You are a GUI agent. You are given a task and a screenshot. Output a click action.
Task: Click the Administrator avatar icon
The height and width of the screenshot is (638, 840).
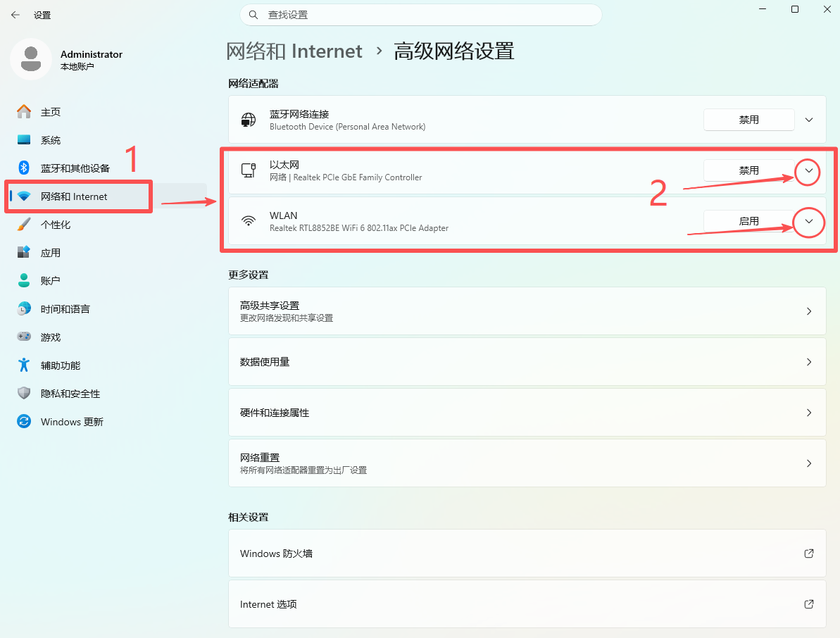click(31, 59)
